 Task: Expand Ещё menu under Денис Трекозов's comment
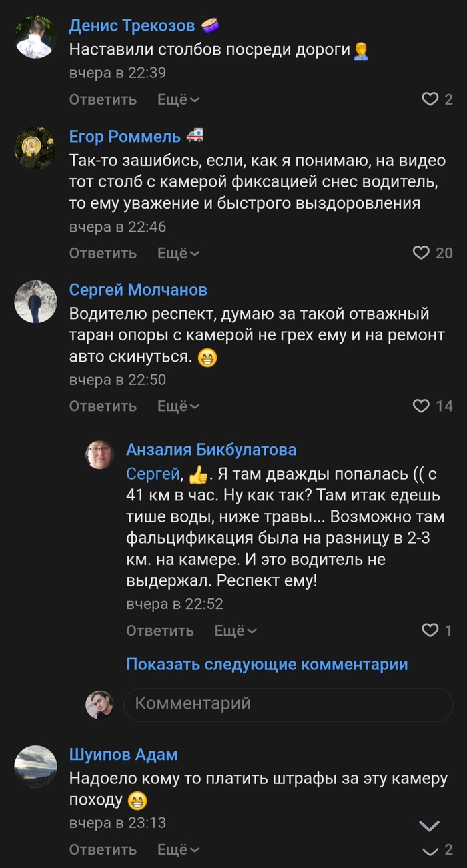178,99
